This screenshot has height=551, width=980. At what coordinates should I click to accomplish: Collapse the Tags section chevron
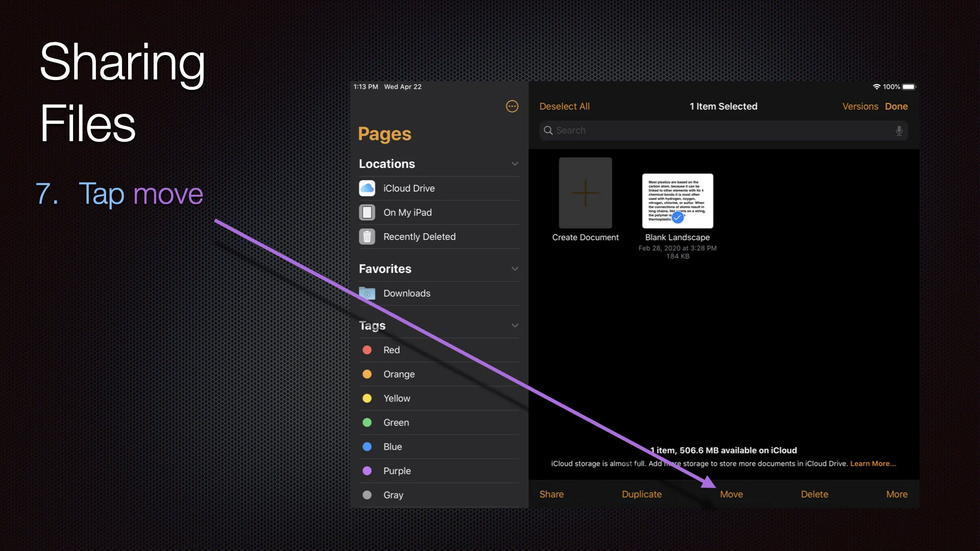(x=514, y=325)
